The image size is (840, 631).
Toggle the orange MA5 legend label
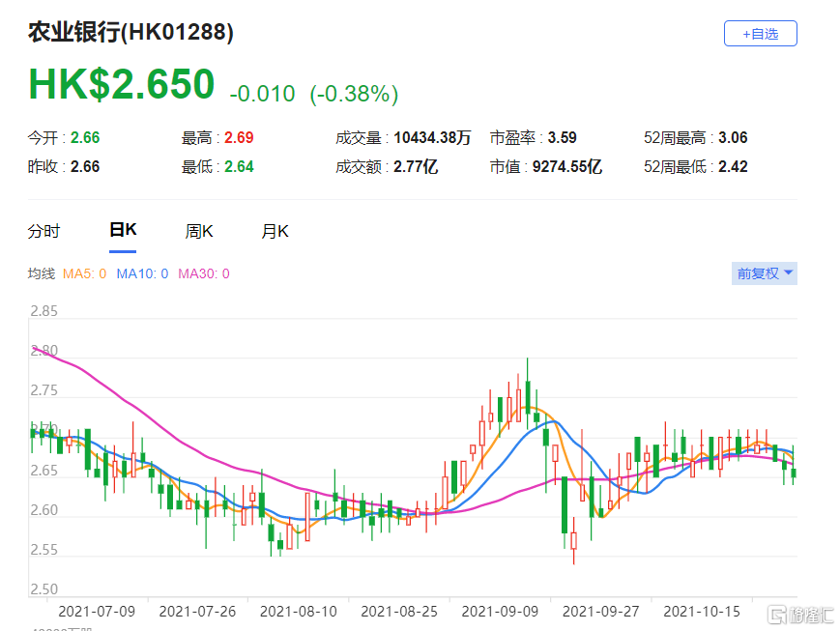point(84,273)
